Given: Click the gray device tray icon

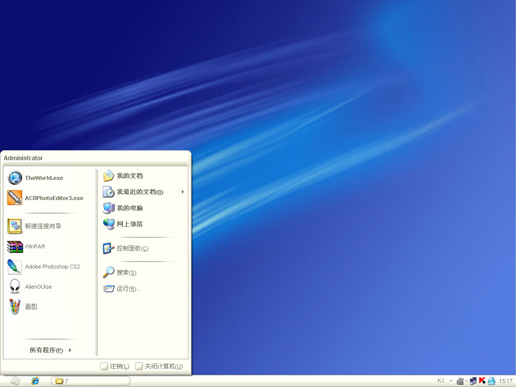Looking at the screenshot, I should click(460, 381).
